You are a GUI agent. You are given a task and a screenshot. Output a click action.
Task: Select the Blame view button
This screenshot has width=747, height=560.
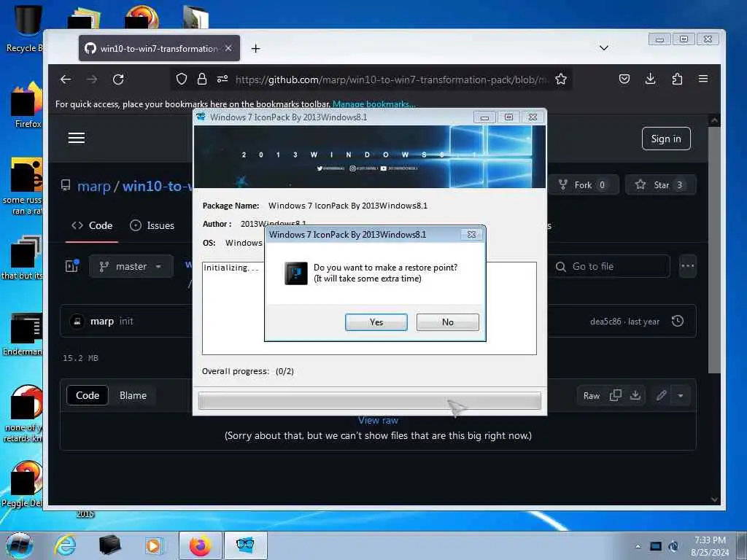[133, 395]
